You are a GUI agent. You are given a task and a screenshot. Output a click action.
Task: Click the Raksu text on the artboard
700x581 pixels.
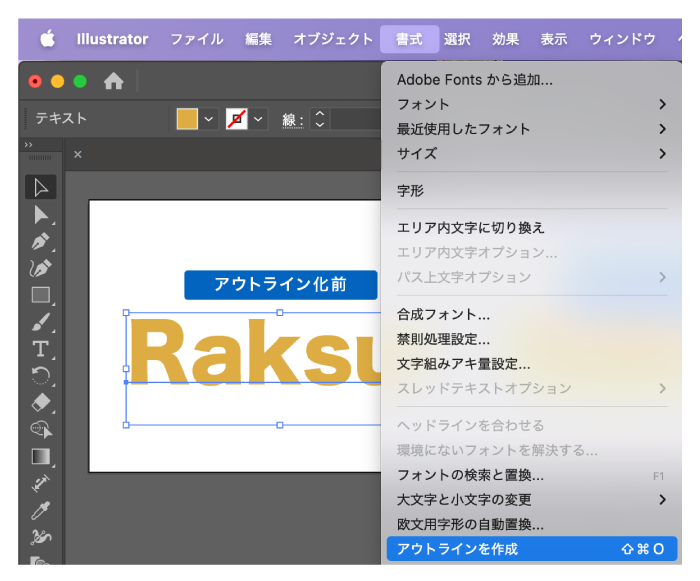coord(254,351)
